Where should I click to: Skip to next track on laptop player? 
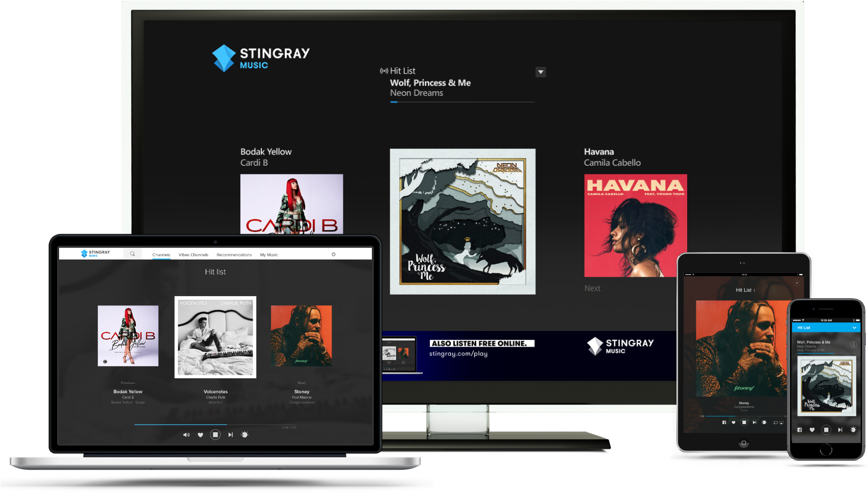pyautogui.click(x=230, y=435)
